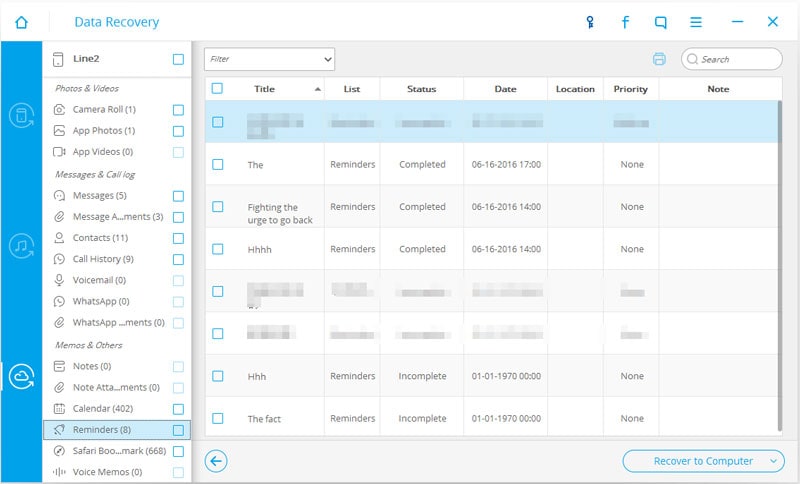Select the 'Hhh' reminder title
Image resolution: width=800 pixels, height=484 pixels.
[x=257, y=376]
